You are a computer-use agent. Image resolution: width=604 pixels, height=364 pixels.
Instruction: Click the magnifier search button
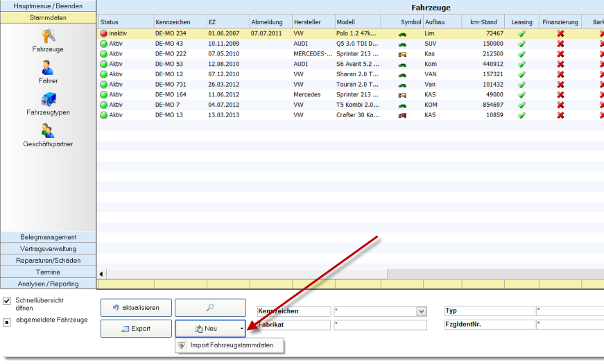click(x=210, y=308)
